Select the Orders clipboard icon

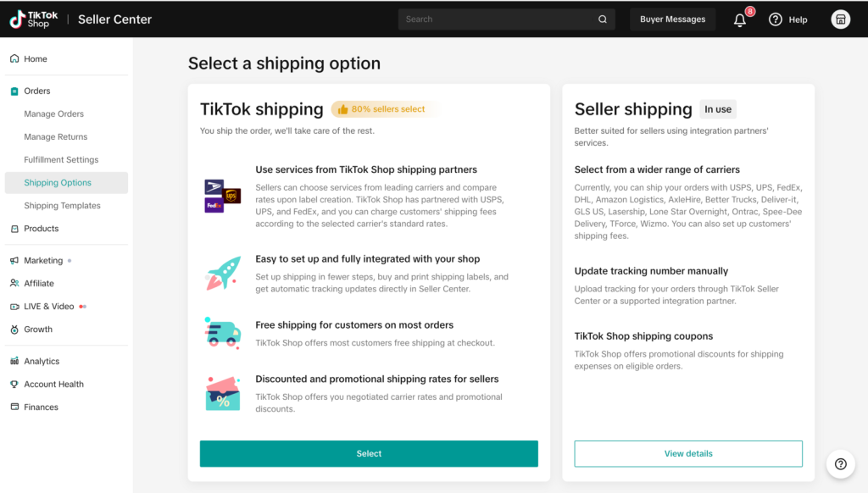pos(14,91)
